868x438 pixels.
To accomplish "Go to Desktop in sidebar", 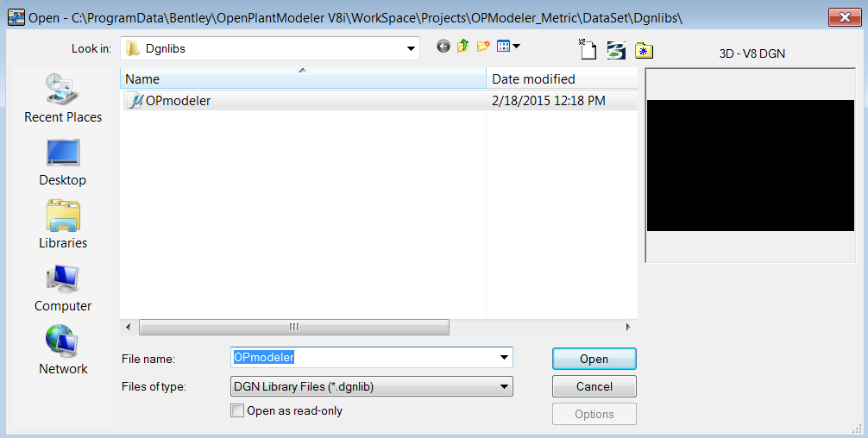I will click(62, 163).
